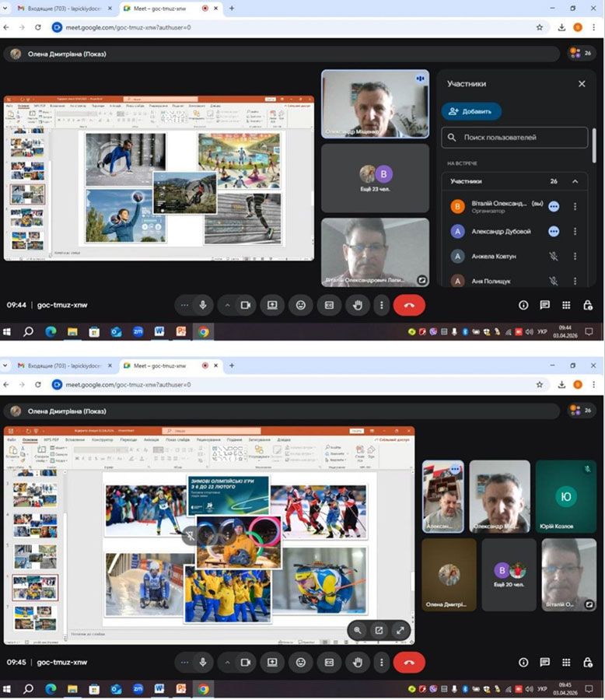Open audio video settings chevron in the 09:45 window
The width and height of the screenshot is (605, 700).
[227, 663]
